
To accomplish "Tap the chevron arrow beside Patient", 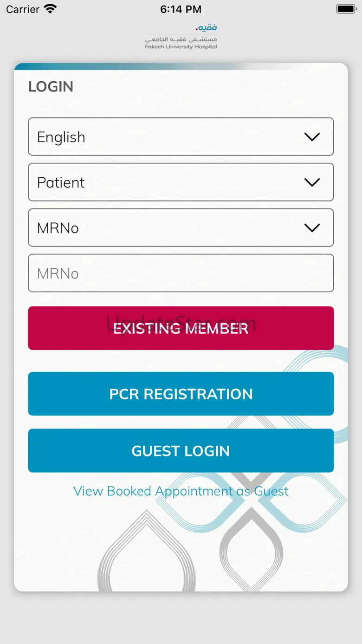I will [x=312, y=182].
